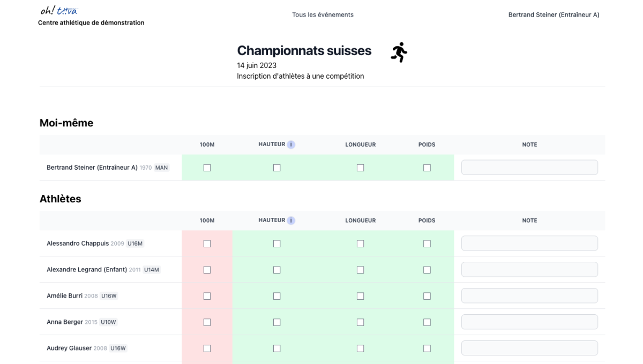Check Poids for Alexandre Legrand

pyautogui.click(x=427, y=270)
